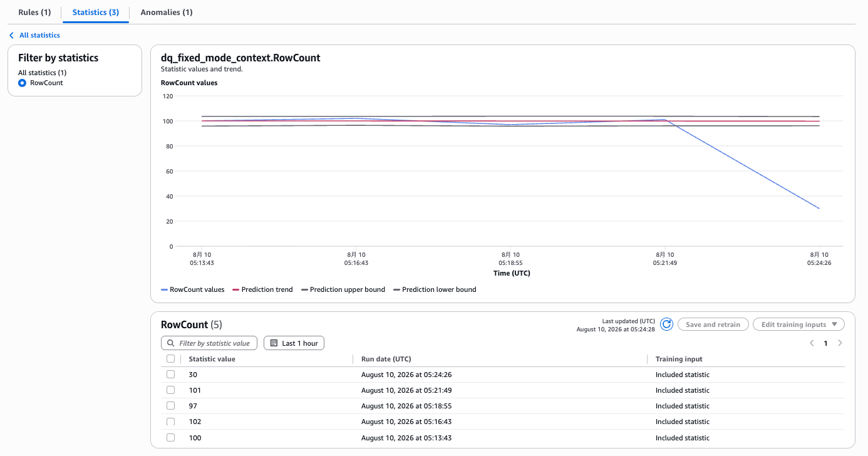The image size is (868, 456).
Task: Check the row with statistic value 30
Action: pos(170,375)
